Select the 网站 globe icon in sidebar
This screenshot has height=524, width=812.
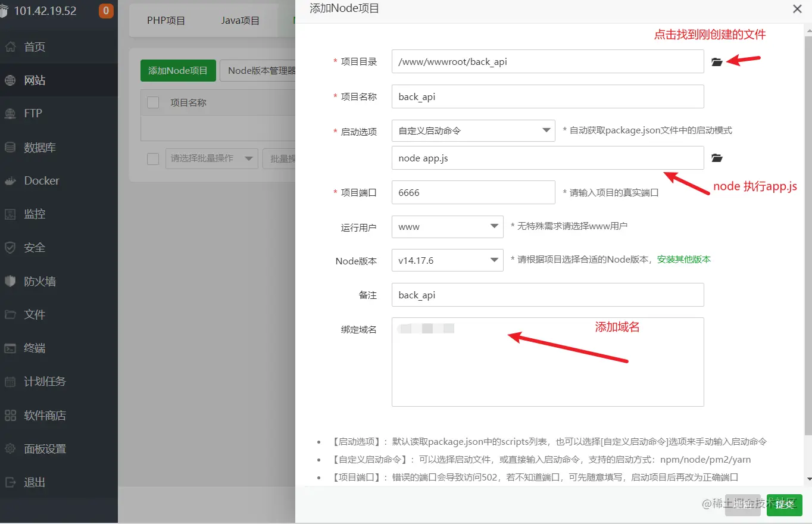(10, 80)
